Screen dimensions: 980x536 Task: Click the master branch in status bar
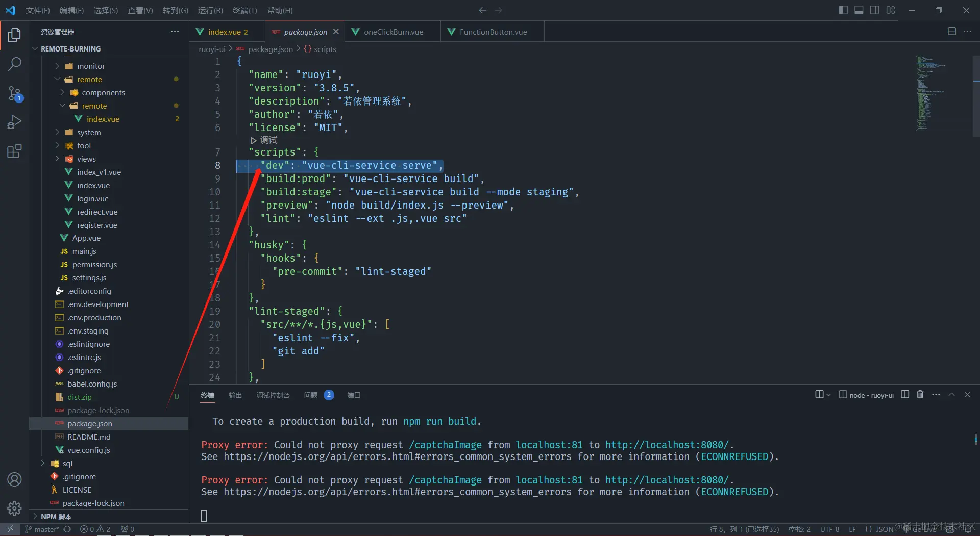click(42, 529)
